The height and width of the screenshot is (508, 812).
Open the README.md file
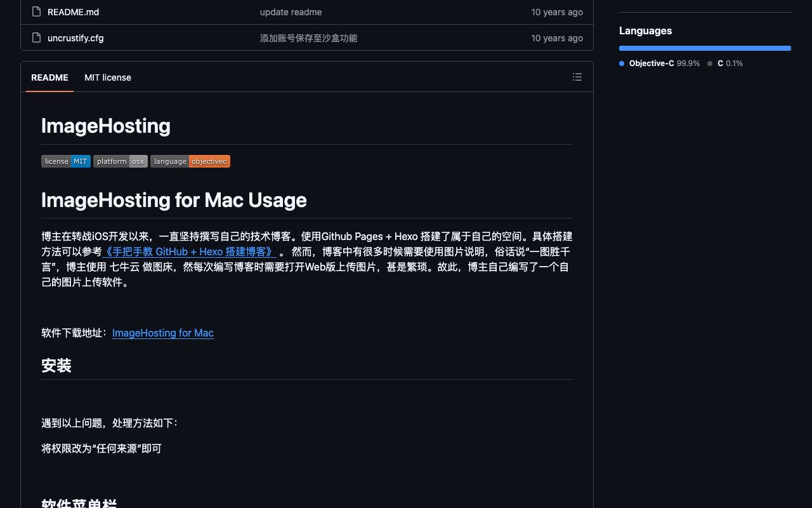73,12
